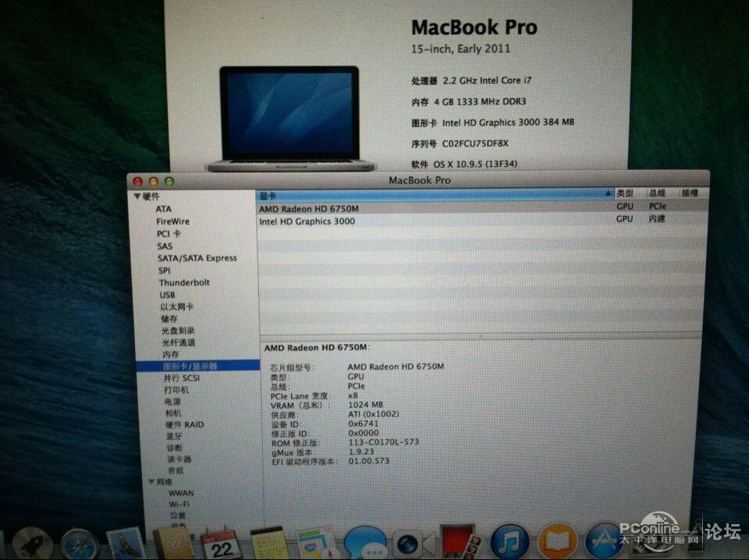Click the vendor value ATI (0x1002)
This screenshot has width=749, height=560.
[x=374, y=414]
